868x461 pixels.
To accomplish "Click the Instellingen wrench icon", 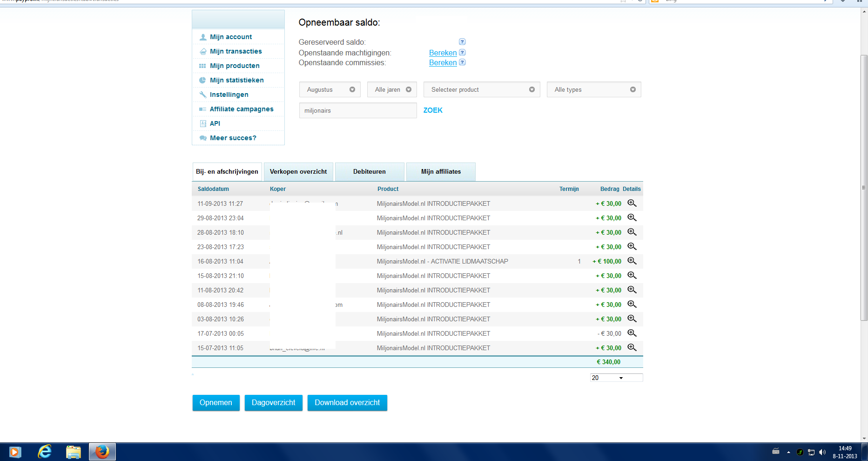I will (x=203, y=95).
